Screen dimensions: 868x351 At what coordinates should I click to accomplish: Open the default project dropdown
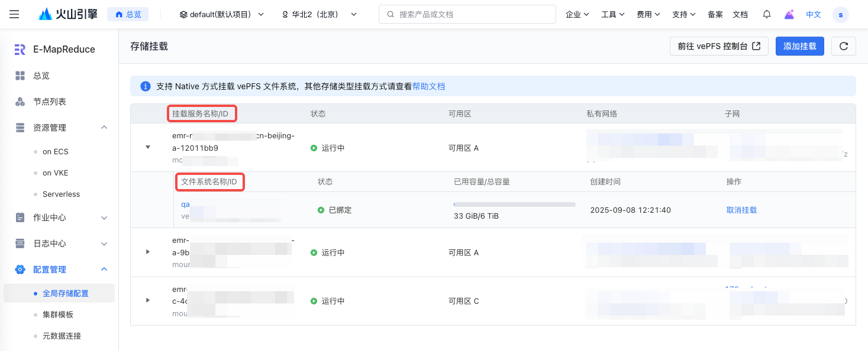[222, 14]
